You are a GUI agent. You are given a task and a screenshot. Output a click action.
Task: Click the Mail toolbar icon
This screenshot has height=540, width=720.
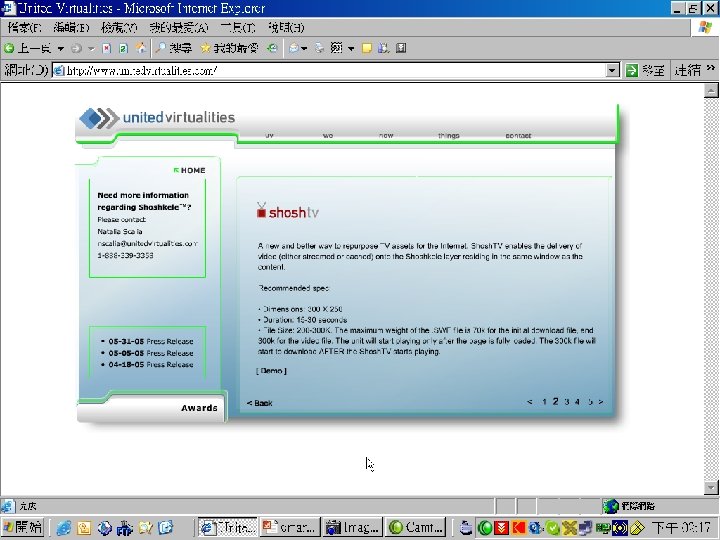point(294,48)
